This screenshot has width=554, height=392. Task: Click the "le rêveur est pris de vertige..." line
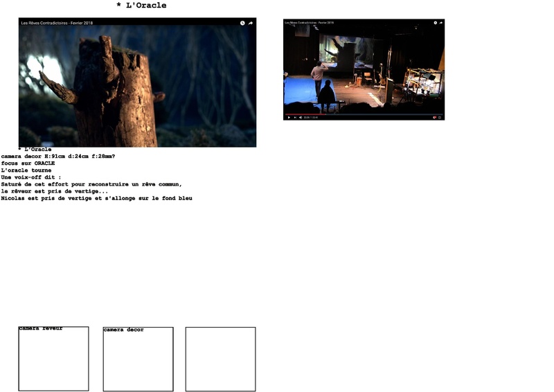55,191
